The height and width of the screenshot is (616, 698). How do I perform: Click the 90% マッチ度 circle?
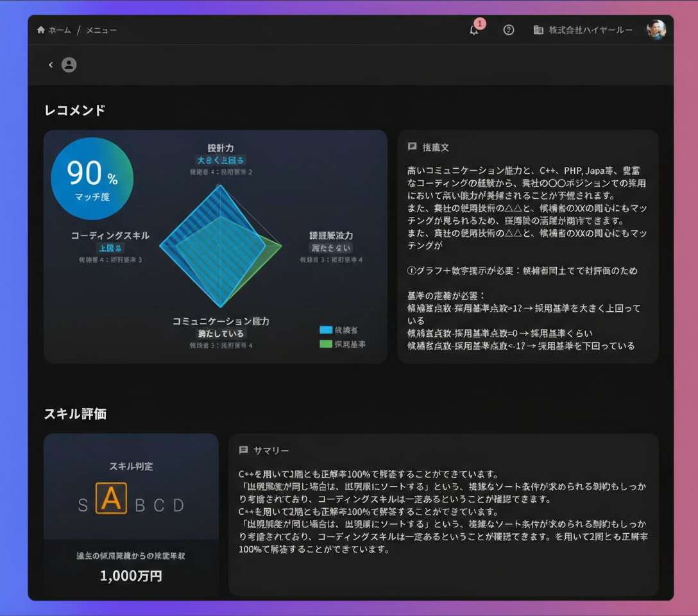[x=92, y=178]
